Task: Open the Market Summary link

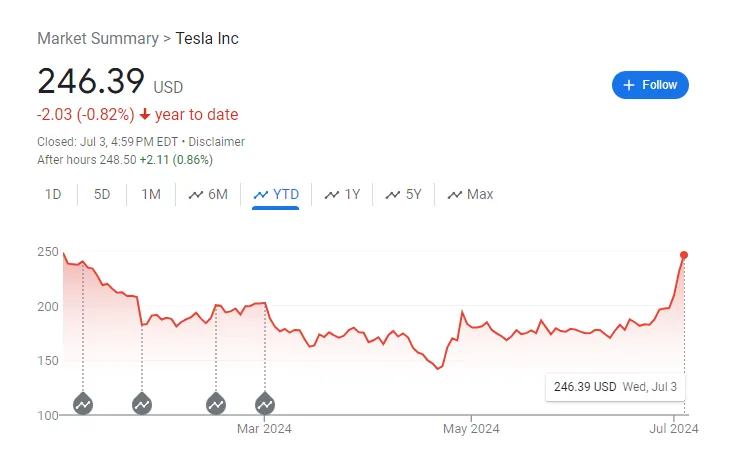Action: [x=98, y=39]
